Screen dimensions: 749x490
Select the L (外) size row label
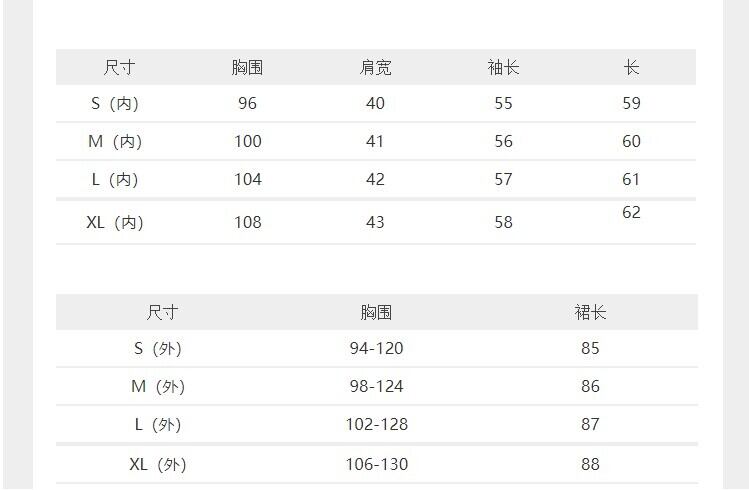coord(158,424)
